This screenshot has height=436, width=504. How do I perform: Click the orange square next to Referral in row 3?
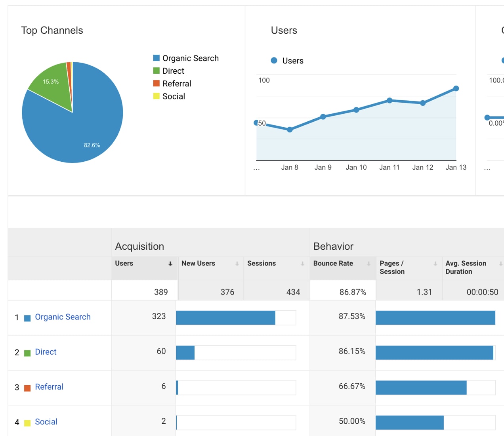(27, 387)
